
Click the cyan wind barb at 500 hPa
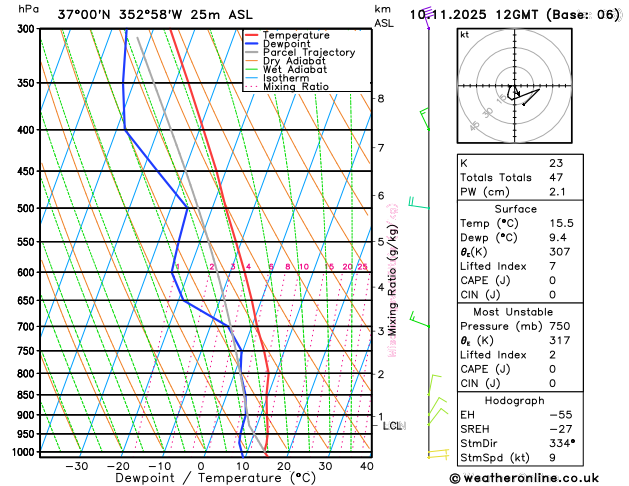419,202
